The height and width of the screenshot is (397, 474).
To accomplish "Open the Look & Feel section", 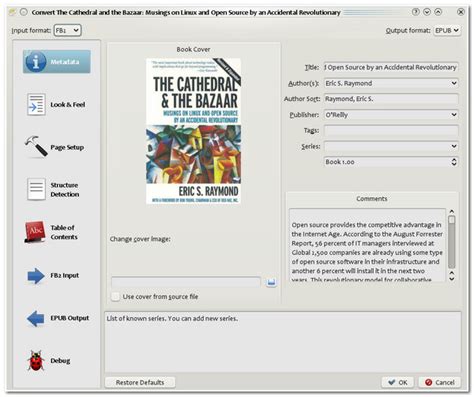I will pos(57,105).
